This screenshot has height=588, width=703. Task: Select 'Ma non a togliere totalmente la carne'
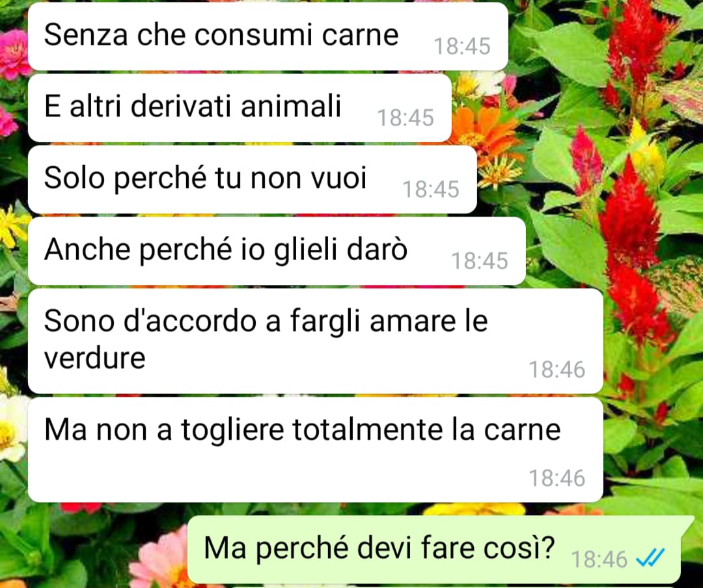click(315, 449)
